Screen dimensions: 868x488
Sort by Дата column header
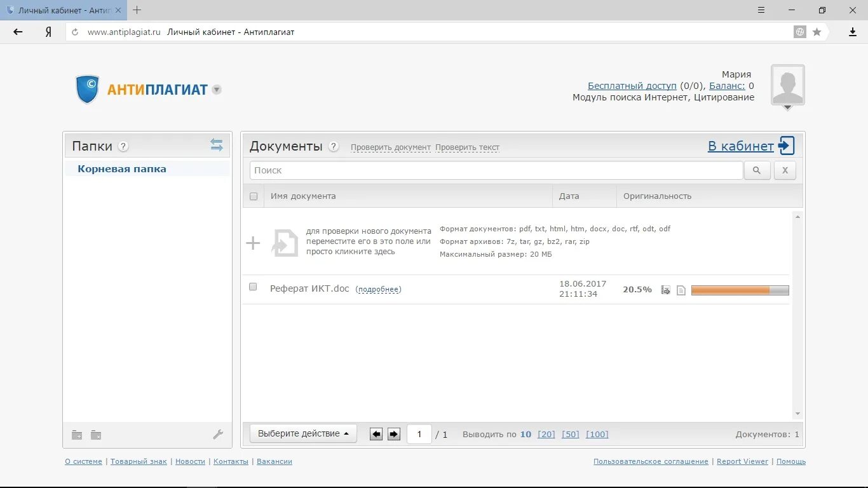[569, 196]
